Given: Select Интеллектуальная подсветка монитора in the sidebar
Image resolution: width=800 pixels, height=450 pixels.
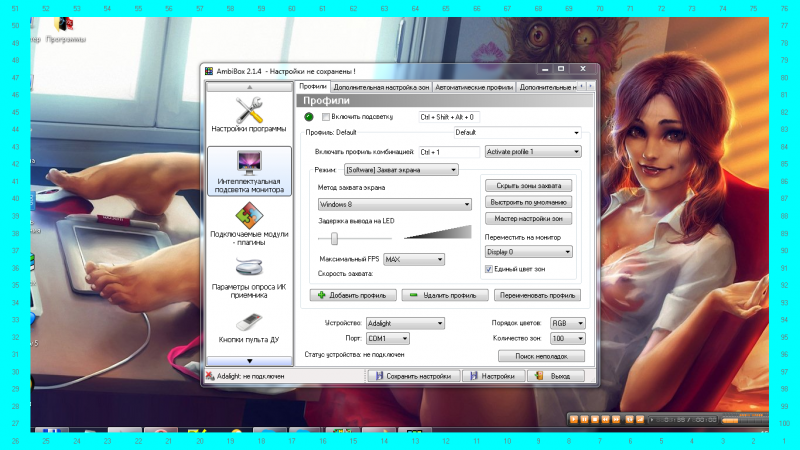Looking at the screenshot, I should (249, 171).
